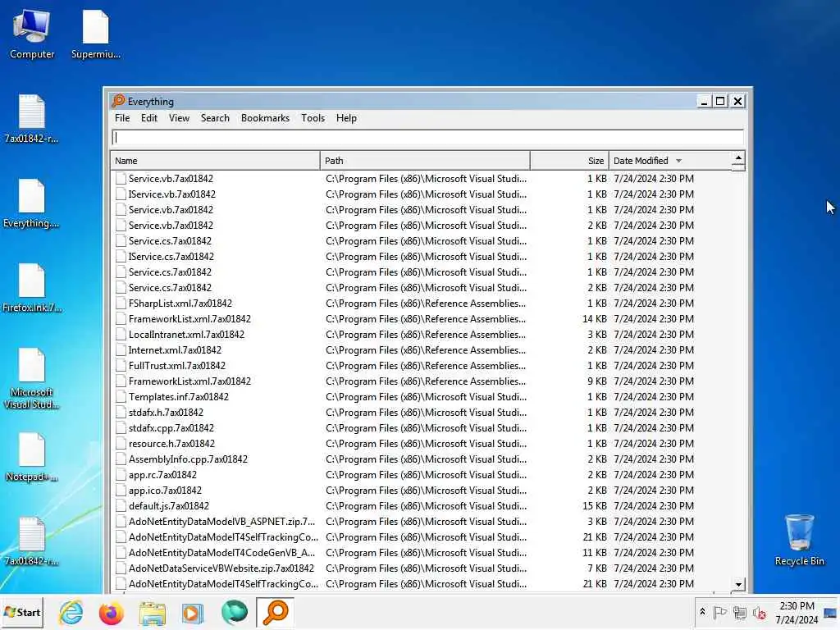Open Action Center flag tray icon

pos(720,612)
